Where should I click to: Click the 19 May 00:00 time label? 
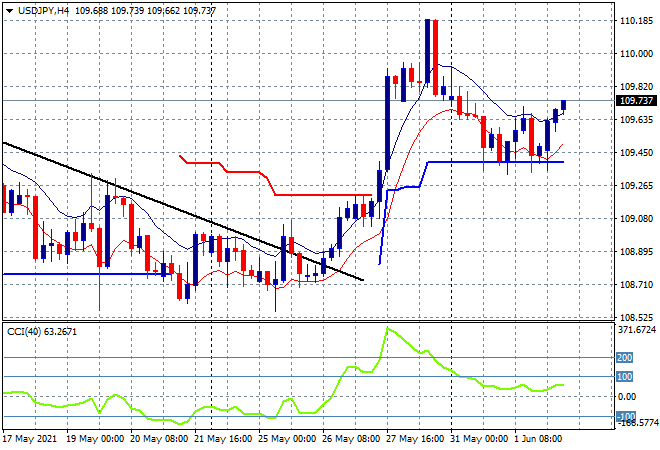tap(95, 439)
